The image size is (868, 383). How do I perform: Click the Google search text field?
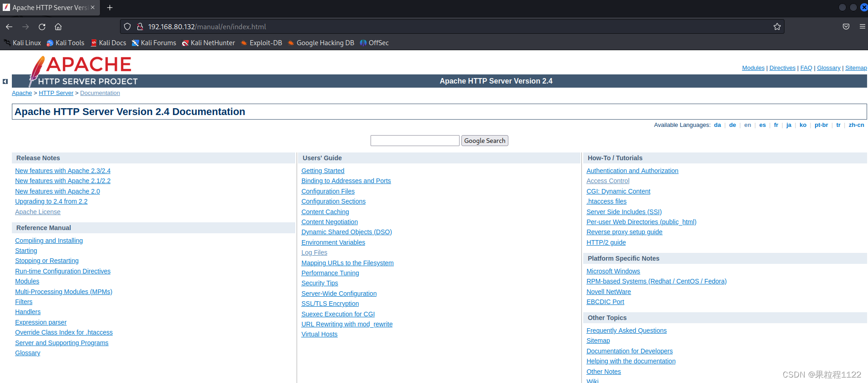tap(415, 141)
